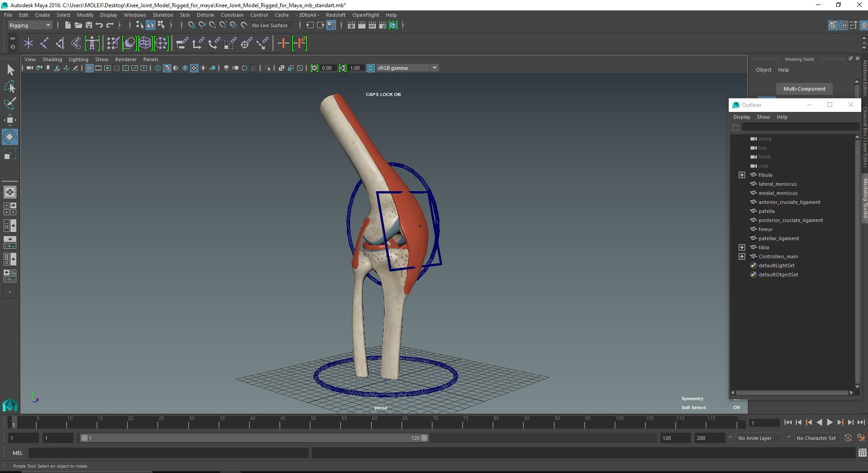The image size is (868, 473).
Task: Toggle textured display in viewport
Action: [x=194, y=68]
